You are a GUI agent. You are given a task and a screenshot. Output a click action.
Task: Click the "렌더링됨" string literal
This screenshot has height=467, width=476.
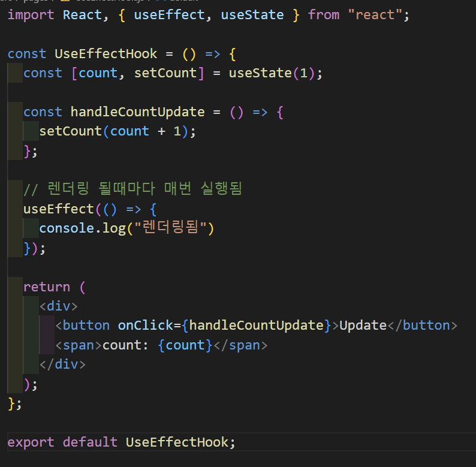coord(170,228)
